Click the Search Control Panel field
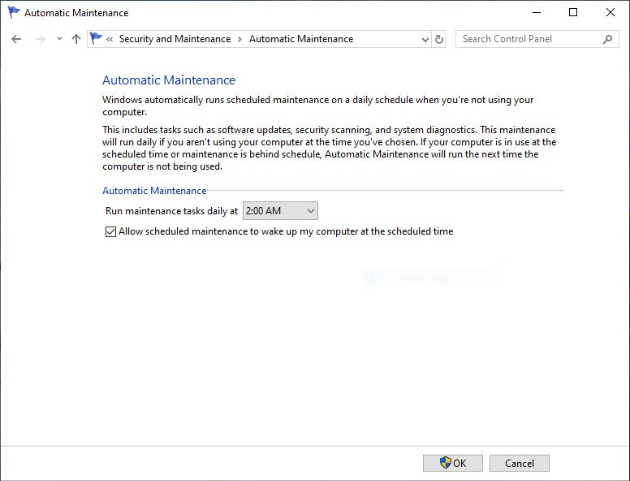630x481 pixels. tap(528, 39)
